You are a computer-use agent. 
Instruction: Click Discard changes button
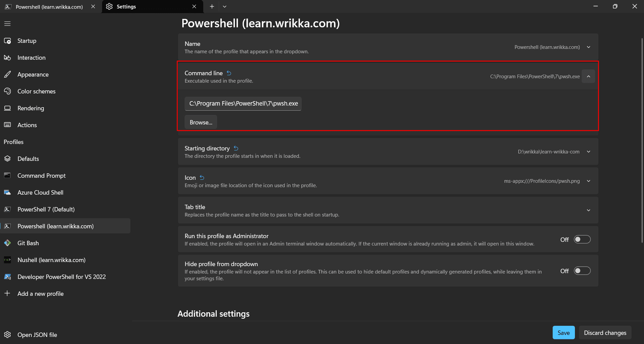[605, 333]
